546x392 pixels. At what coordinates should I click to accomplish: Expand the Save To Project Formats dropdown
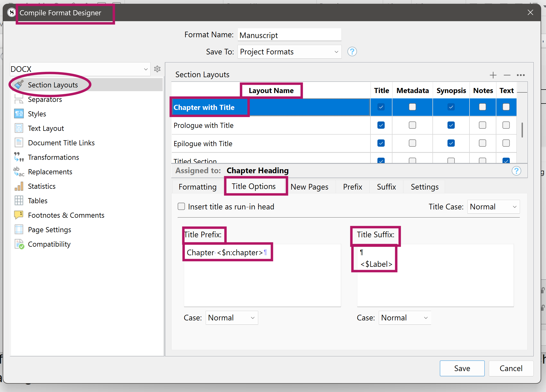click(289, 52)
